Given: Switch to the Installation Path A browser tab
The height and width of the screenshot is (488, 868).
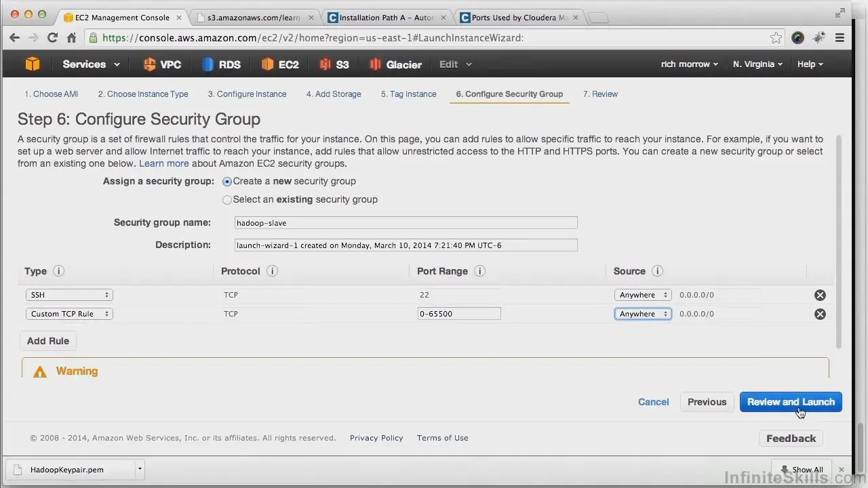Looking at the screenshot, I should tap(387, 18).
